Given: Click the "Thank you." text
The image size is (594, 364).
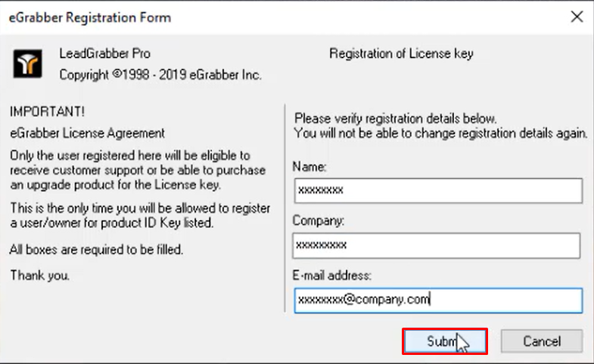Looking at the screenshot, I should click(40, 275).
